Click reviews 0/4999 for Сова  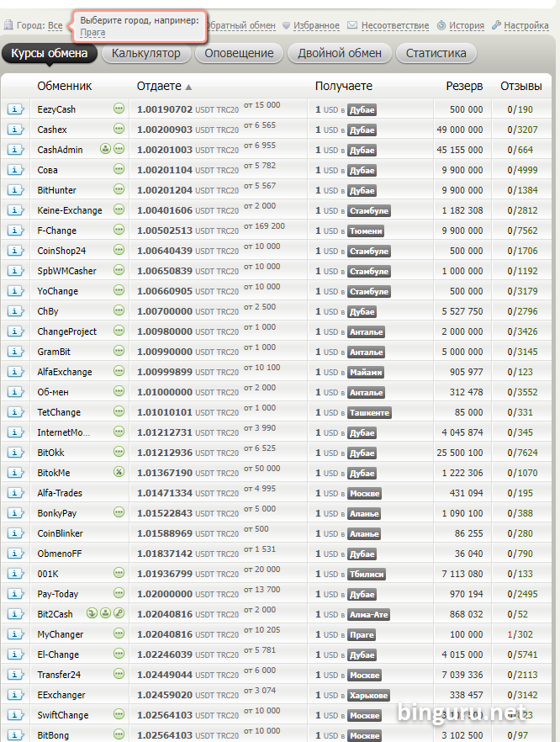click(523, 170)
